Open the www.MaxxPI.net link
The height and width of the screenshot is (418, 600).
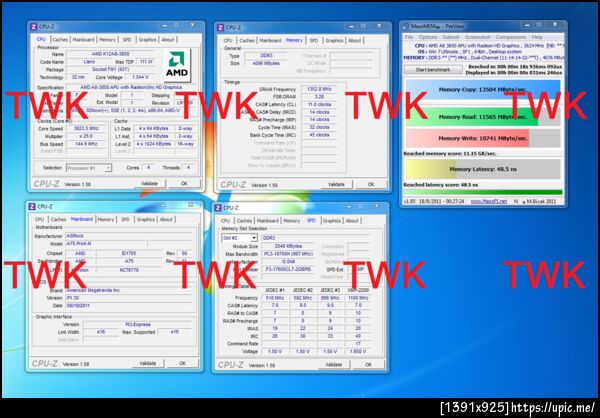[489, 201]
